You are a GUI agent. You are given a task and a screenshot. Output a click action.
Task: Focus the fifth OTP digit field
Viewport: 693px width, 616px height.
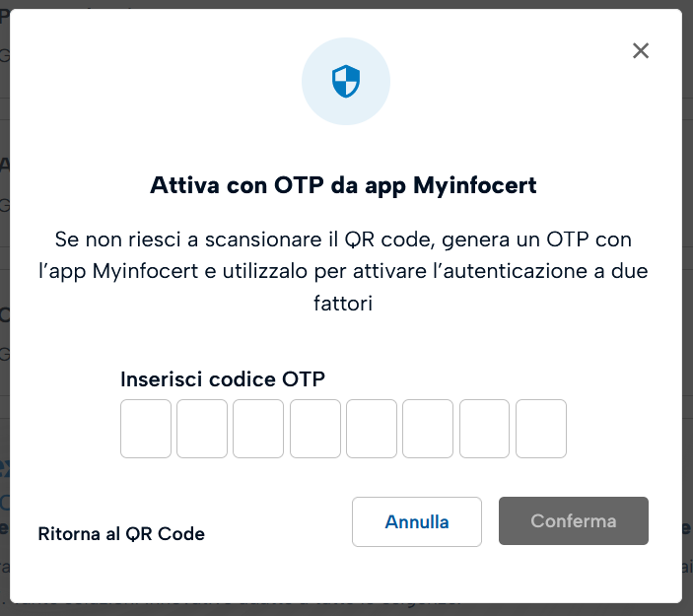click(x=372, y=429)
